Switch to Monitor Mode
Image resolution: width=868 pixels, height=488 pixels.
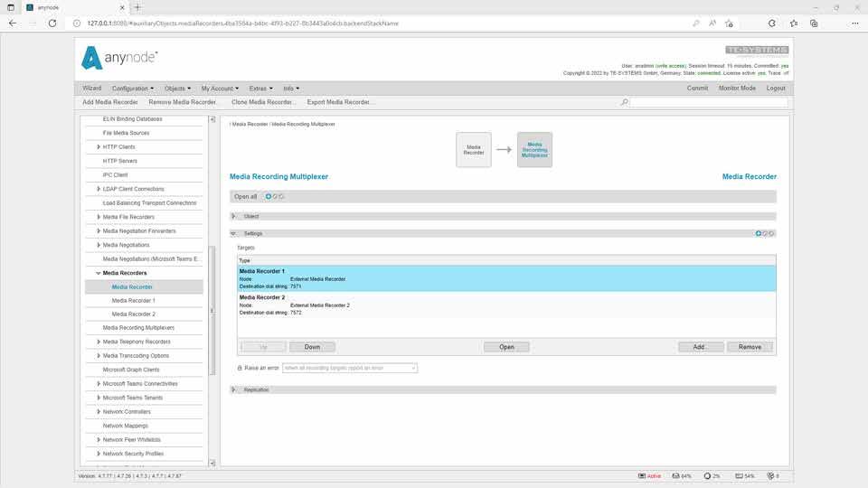(x=737, y=88)
